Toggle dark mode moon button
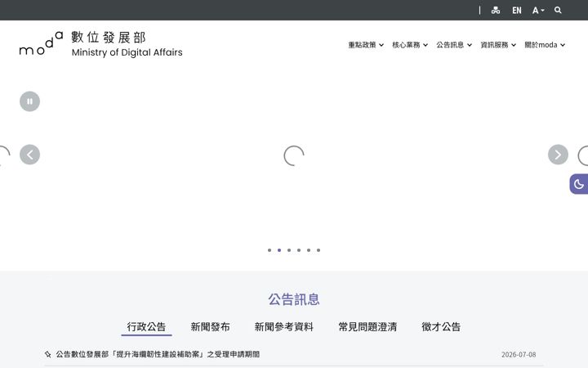Image resolution: width=588 pixels, height=368 pixels. [579, 184]
